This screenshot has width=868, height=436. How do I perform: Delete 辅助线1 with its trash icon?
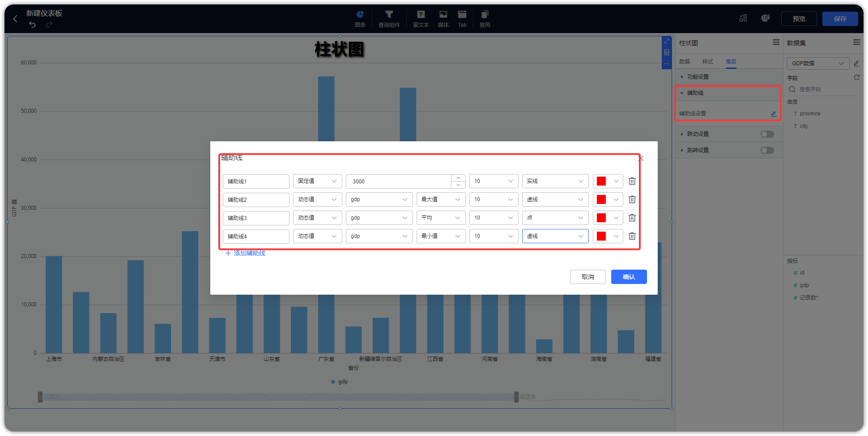tap(632, 181)
